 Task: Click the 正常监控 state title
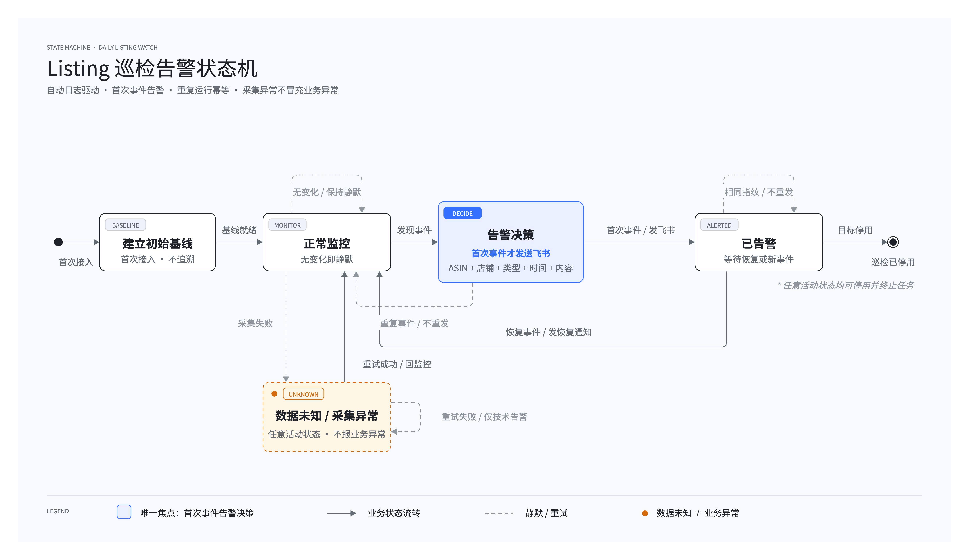(327, 243)
